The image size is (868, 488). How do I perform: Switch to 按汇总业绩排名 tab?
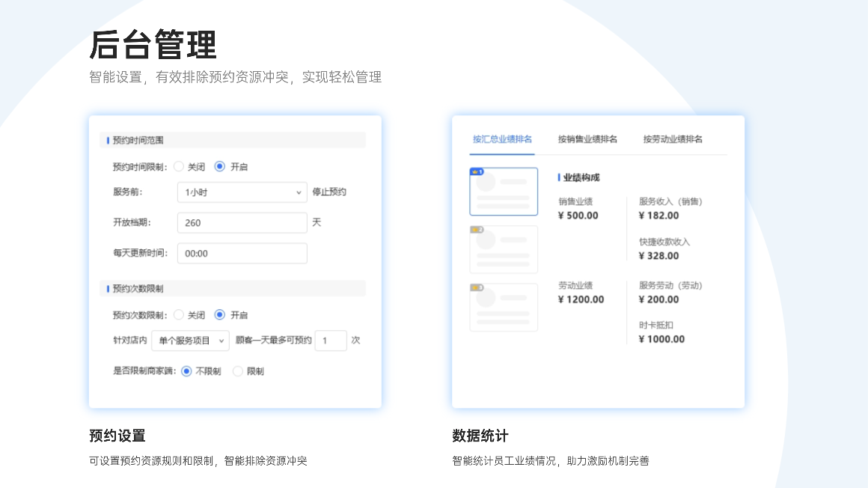click(x=502, y=139)
